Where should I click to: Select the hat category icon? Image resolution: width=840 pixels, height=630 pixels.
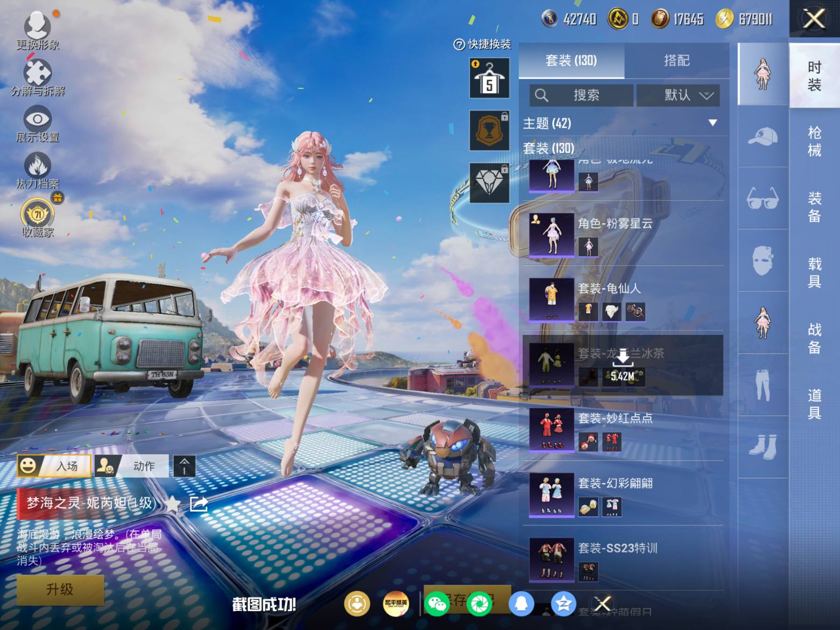pos(762,137)
